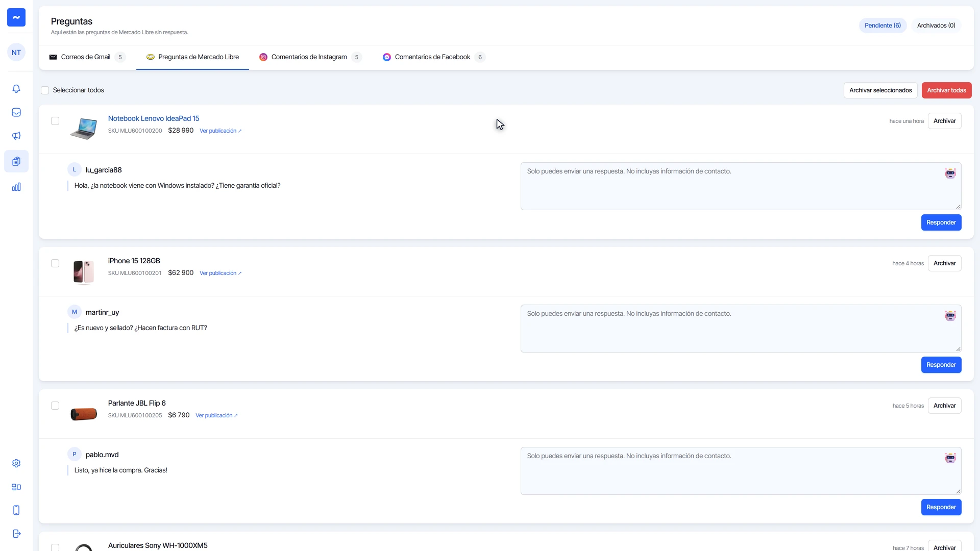
Task: Open settings gear in sidebar
Action: tap(16, 463)
